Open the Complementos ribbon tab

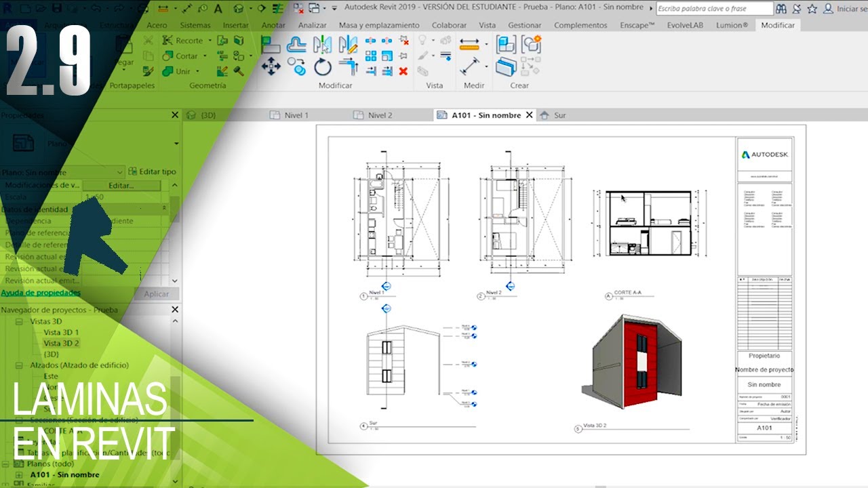pos(580,25)
